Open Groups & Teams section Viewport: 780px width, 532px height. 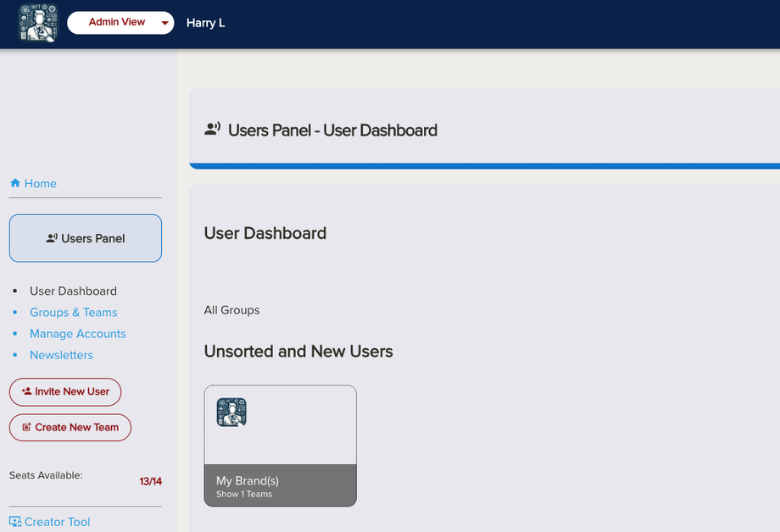tap(73, 312)
